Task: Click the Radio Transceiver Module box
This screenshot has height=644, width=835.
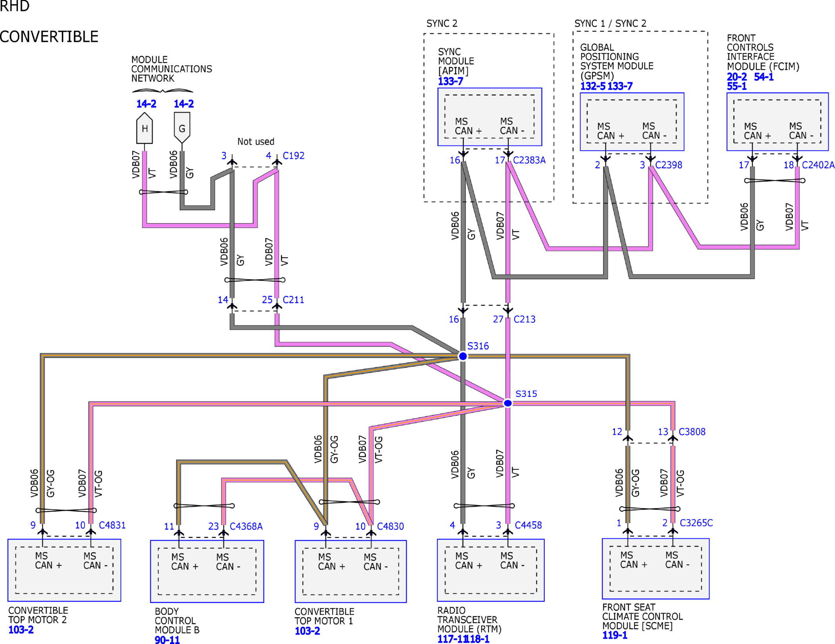Action: click(490, 570)
